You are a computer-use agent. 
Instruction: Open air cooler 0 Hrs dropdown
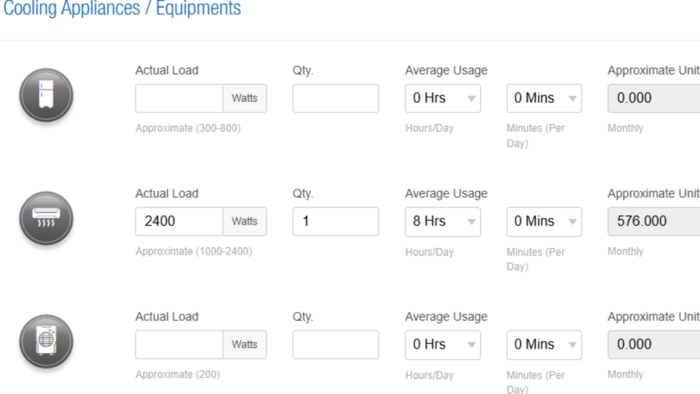[443, 344]
